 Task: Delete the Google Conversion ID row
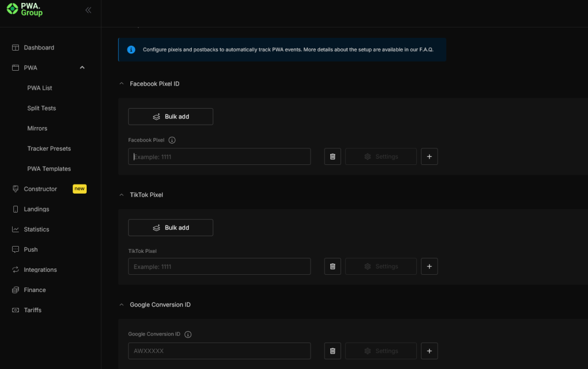pos(332,351)
